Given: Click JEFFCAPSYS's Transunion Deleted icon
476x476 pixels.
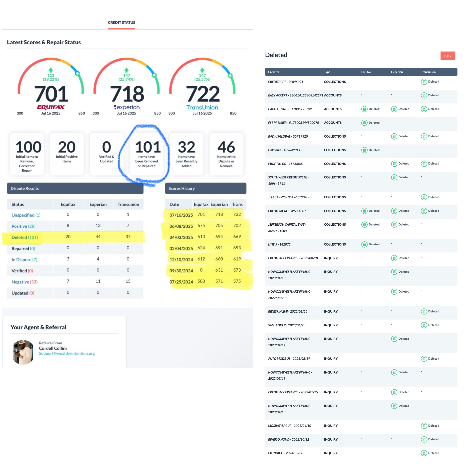Looking at the screenshot, I should [424, 197].
